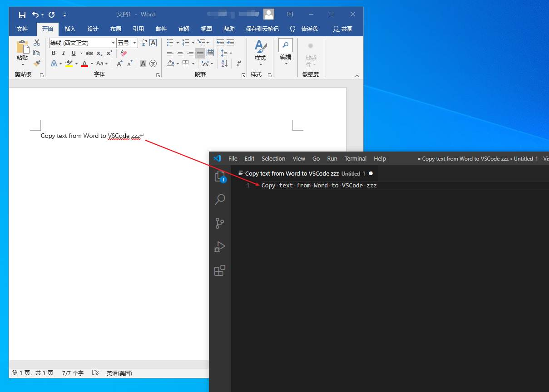This screenshot has height=392, width=549.
Task: Open the VSCode Run and Debug icon
Action: coord(220,247)
